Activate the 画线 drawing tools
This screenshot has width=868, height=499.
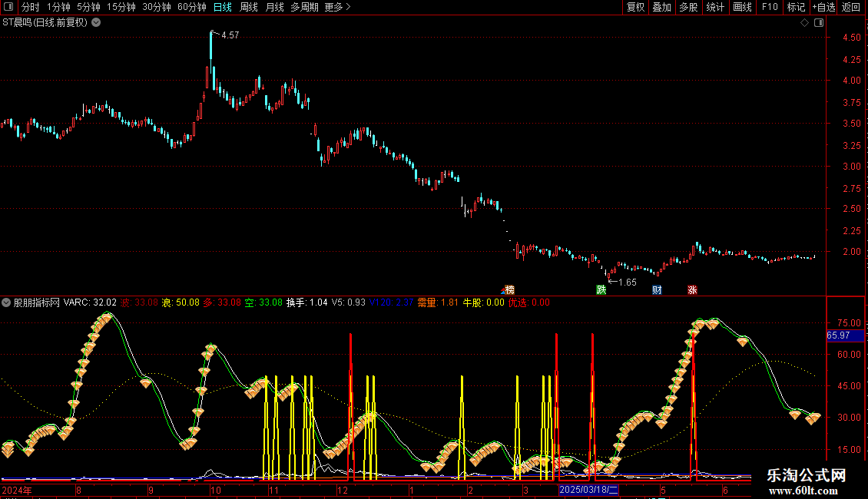pyautogui.click(x=742, y=7)
